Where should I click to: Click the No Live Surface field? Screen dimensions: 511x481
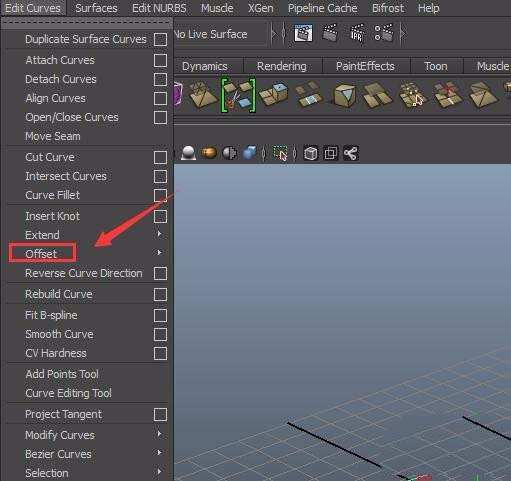(x=220, y=34)
